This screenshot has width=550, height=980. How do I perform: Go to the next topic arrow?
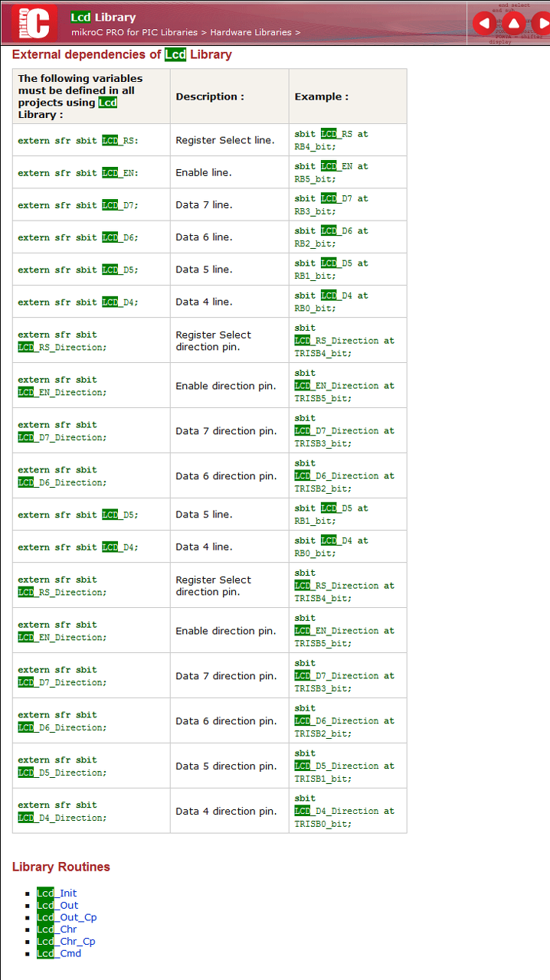click(542, 23)
